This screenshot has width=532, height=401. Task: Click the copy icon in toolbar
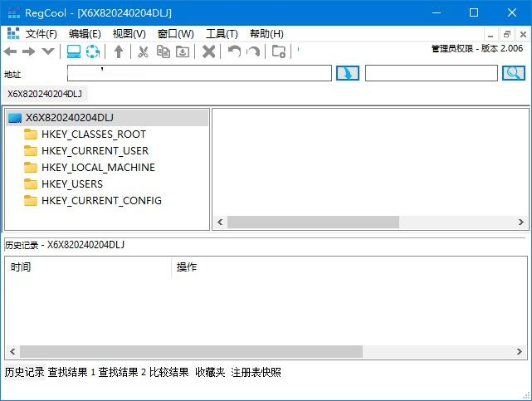pos(163,51)
